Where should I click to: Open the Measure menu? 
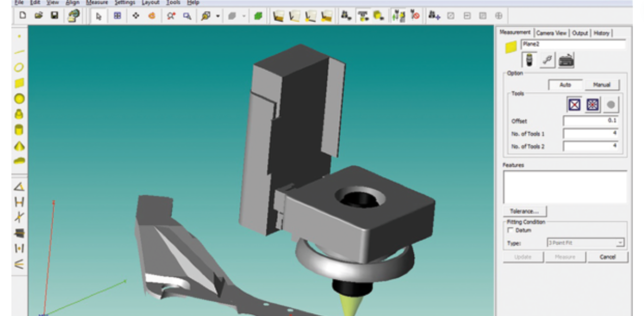click(97, 2)
